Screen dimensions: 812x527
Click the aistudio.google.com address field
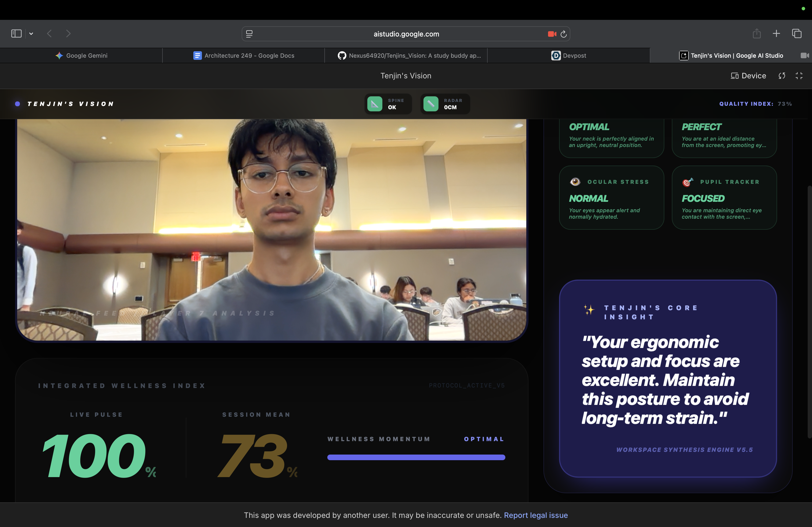(406, 34)
